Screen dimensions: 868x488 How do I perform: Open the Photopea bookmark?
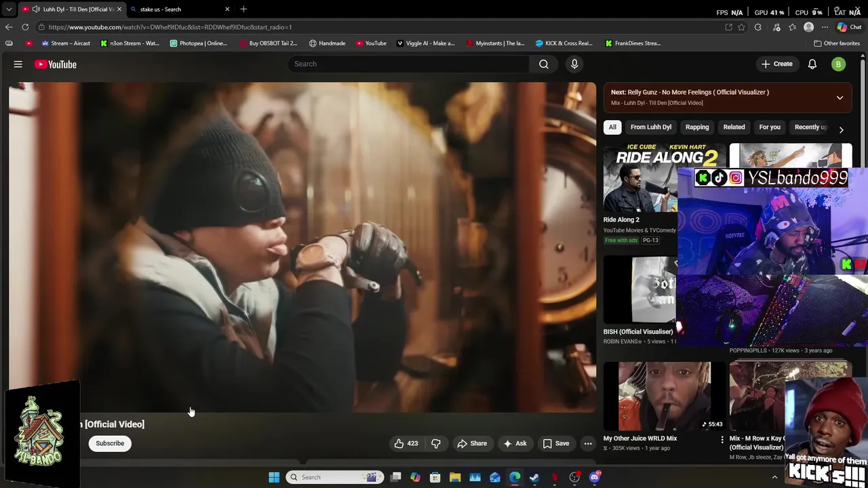tap(199, 43)
